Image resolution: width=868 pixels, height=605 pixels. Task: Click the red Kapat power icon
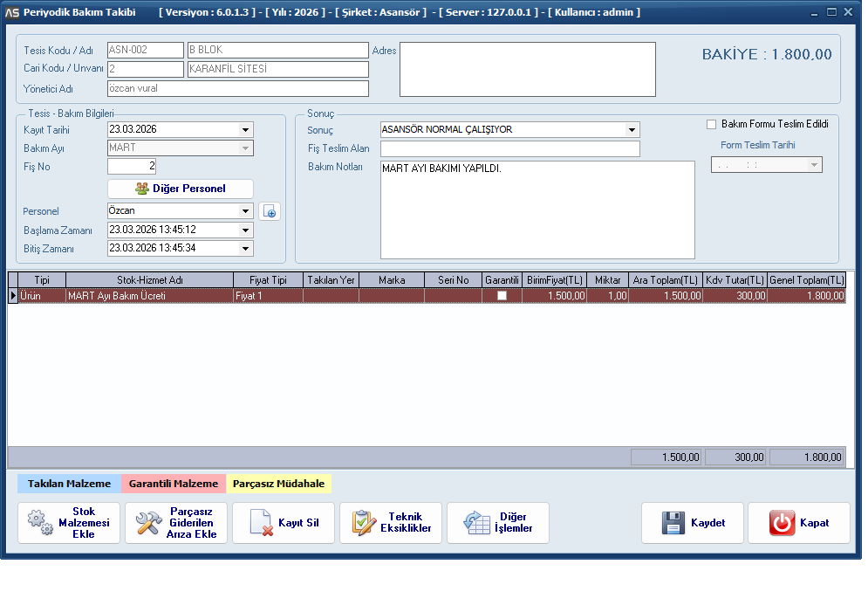(782, 523)
